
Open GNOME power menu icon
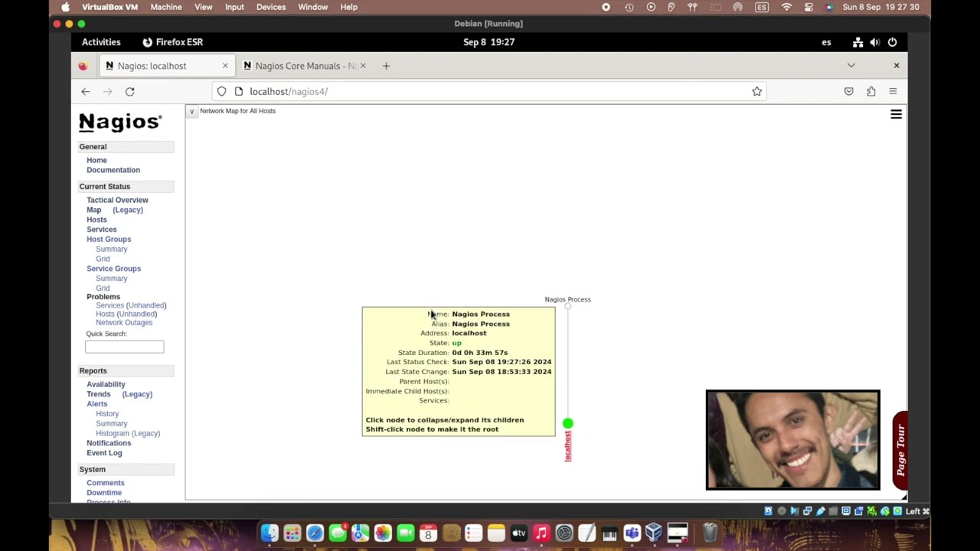[x=892, y=42]
